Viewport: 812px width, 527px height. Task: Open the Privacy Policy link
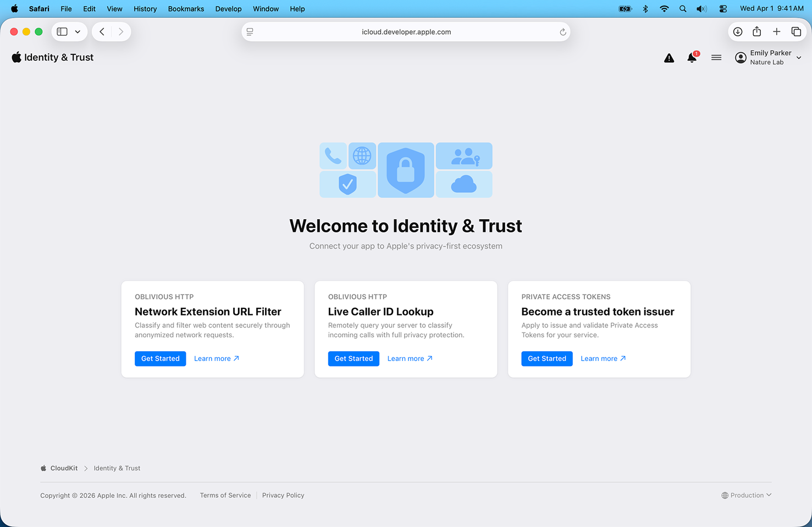283,496
